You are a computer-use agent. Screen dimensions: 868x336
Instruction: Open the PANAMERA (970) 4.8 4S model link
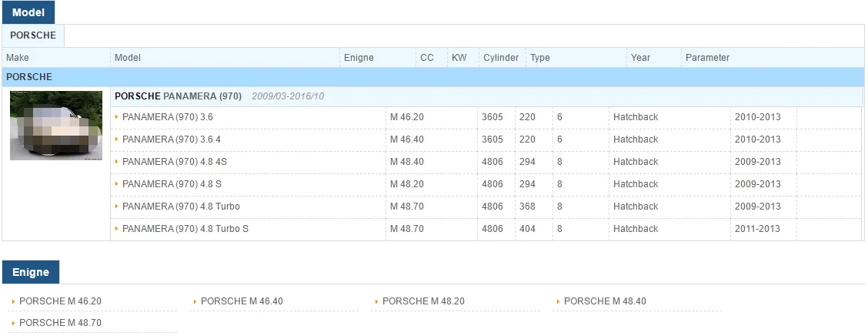coord(173,162)
